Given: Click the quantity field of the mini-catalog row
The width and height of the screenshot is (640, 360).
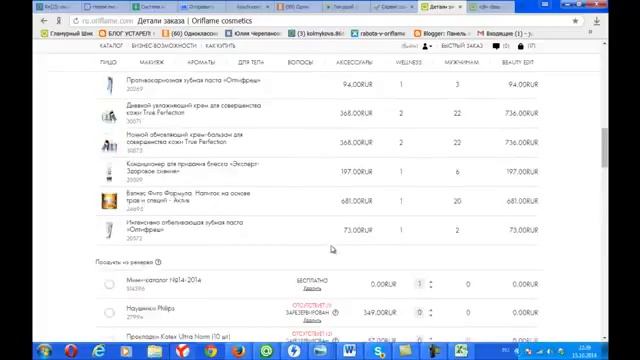Looking at the screenshot, I should 419,284.
